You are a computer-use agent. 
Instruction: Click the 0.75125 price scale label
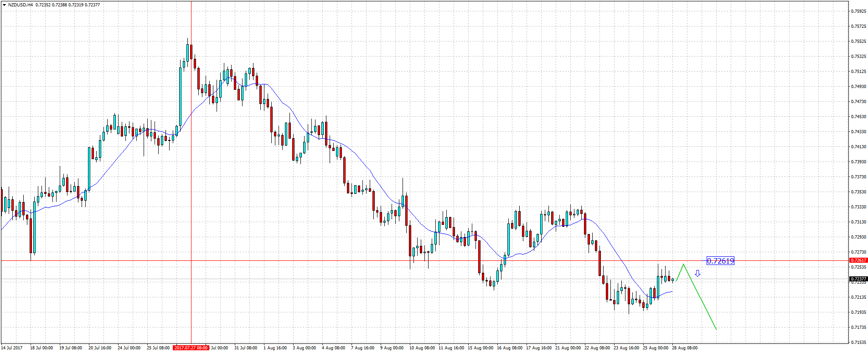click(859, 72)
